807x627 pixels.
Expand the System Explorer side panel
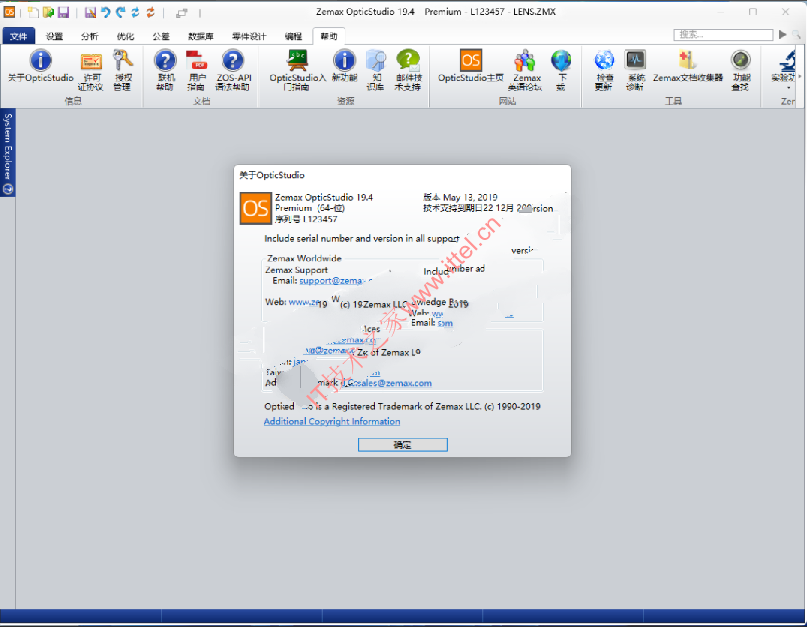pyautogui.click(x=8, y=152)
